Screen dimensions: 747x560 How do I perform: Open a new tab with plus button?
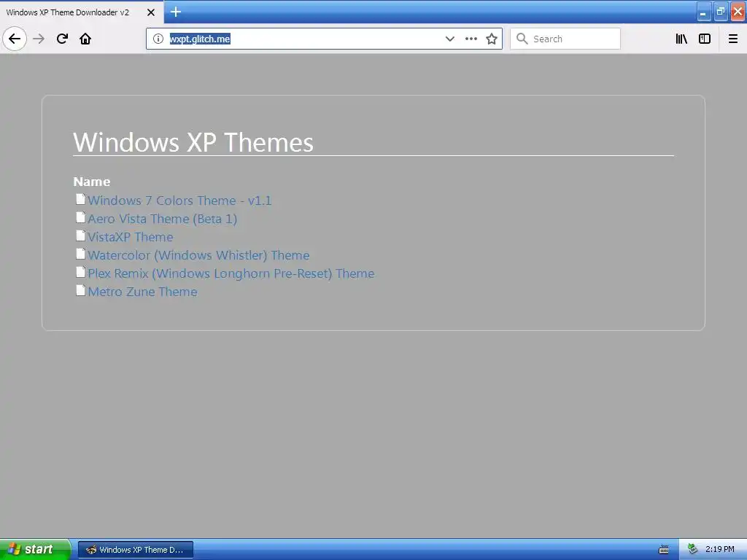(176, 12)
